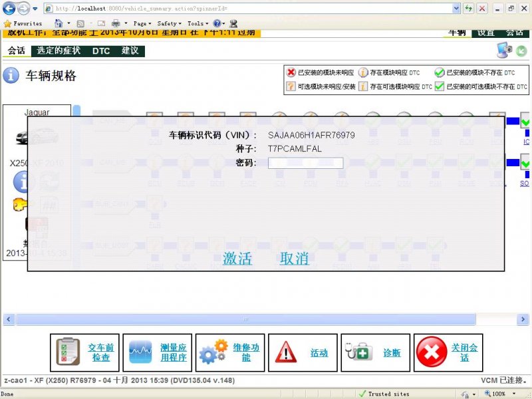Click the Home icon in the toolbar
The image size is (532, 399).
pyautogui.click(x=59, y=23)
